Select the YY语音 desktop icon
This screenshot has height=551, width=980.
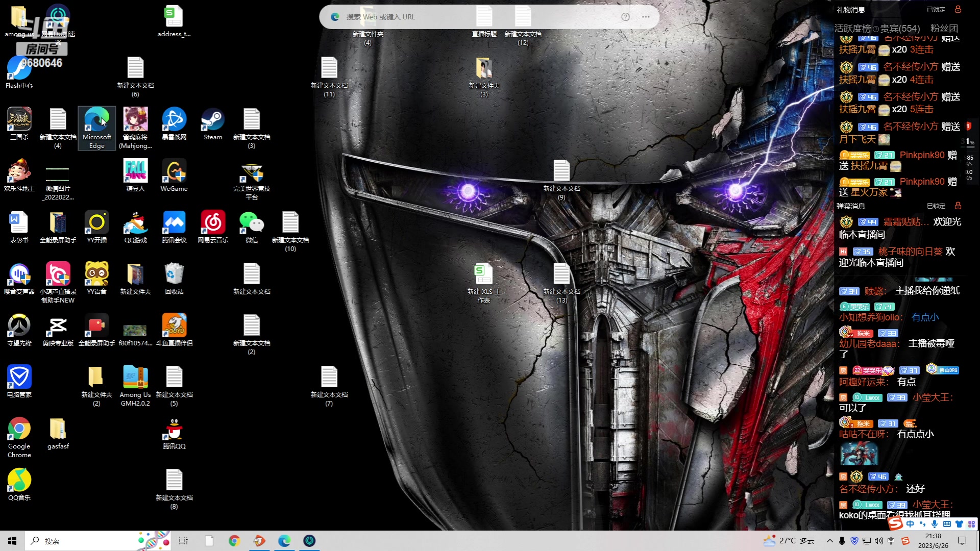[x=97, y=279]
